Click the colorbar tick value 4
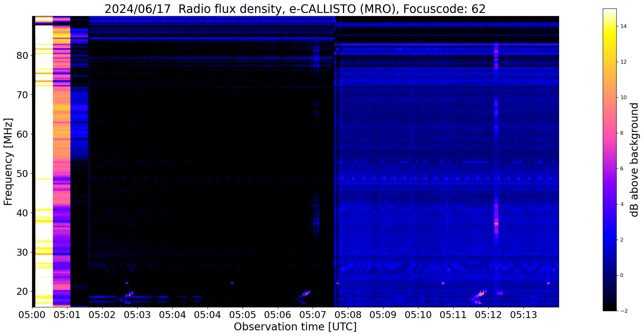Image resolution: width=644 pixels, height=336 pixels. pos(622,204)
